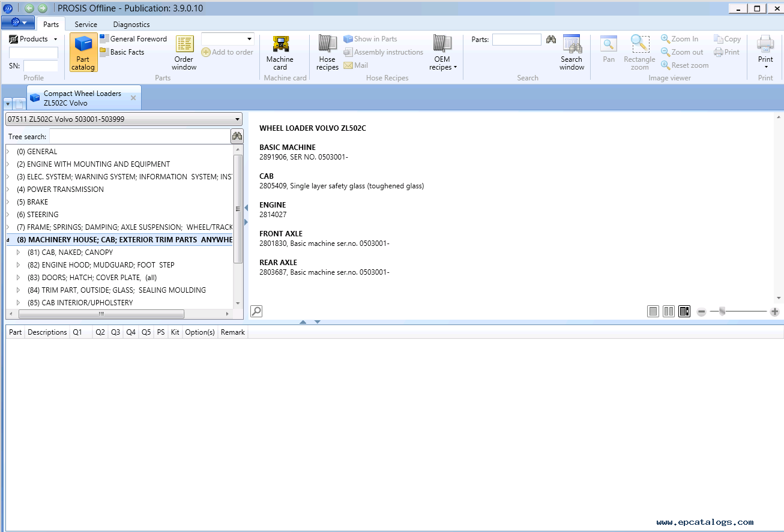Expand (81) CAB, NAKED; CANOPY node
The width and height of the screenshot is (784, 532).
coord(19,253)
